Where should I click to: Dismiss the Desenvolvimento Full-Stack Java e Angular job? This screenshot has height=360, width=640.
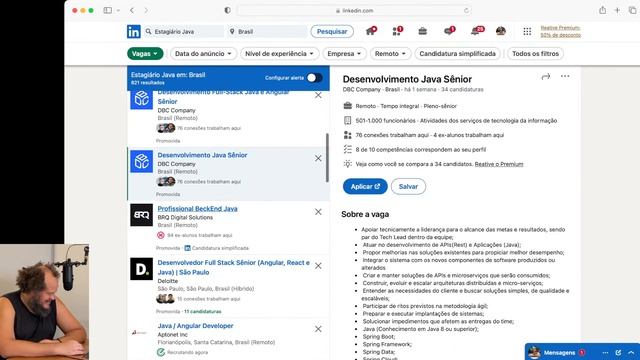pos(318,95)
